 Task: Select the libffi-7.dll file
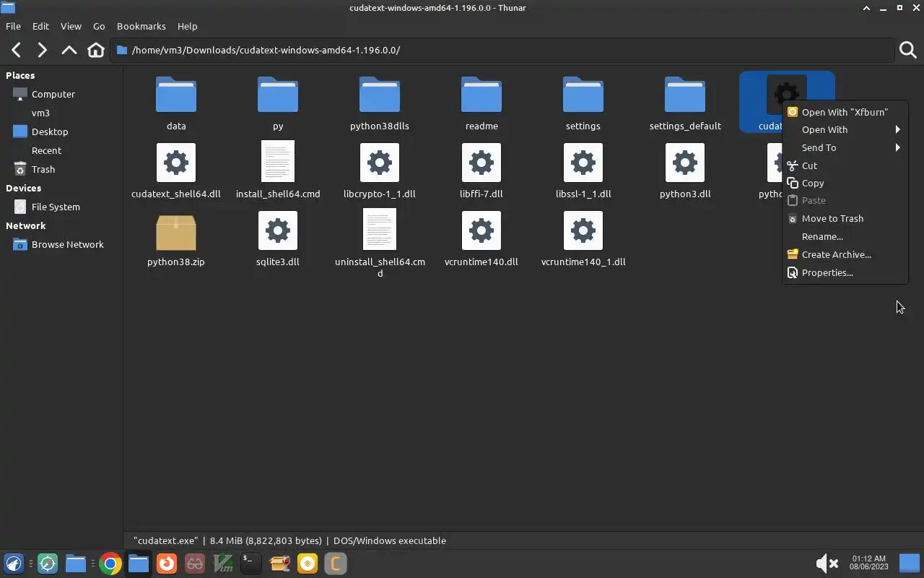[481, 171]
